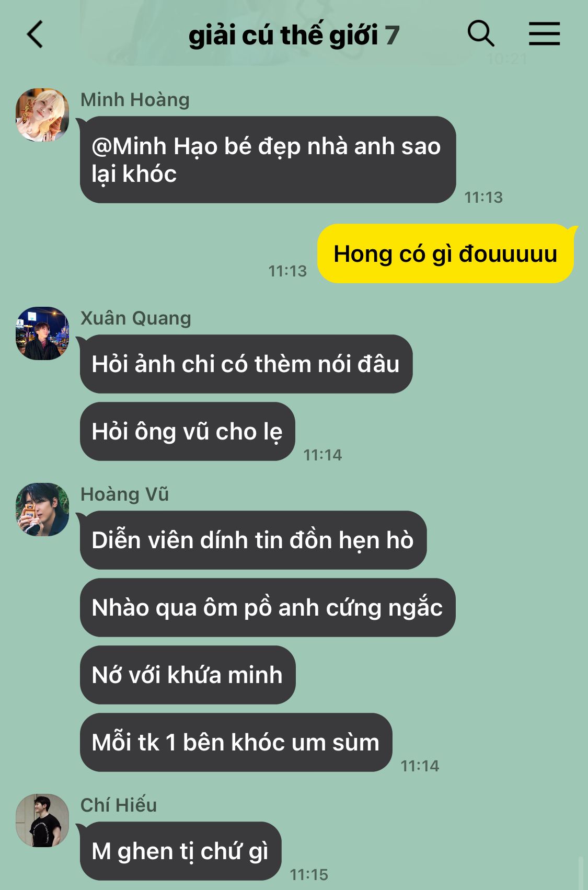Open search in the chat
This screenshot has height=890, width=588.
pyautogui.click(x=481, y=34)
